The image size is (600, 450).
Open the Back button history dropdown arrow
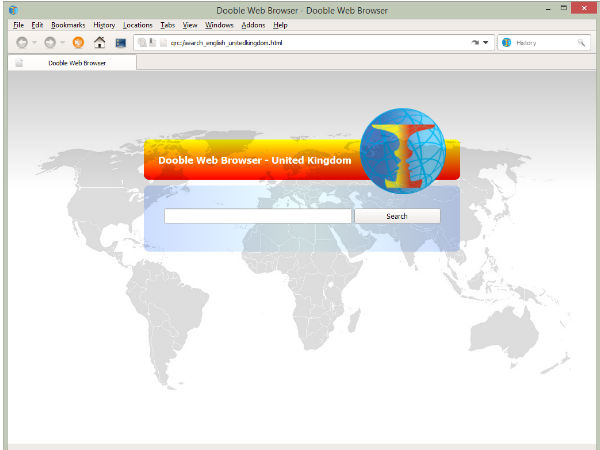[35, 43]
